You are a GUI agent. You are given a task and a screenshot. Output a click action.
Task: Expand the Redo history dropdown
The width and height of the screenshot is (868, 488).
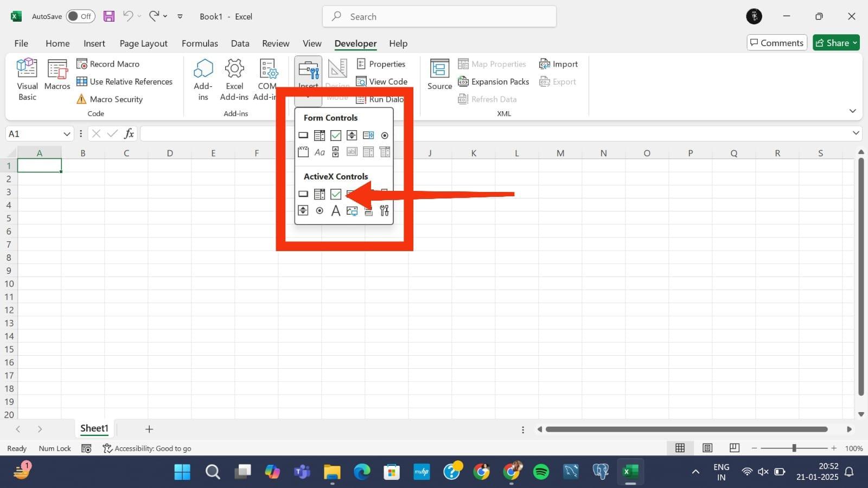tap(165, 16)
